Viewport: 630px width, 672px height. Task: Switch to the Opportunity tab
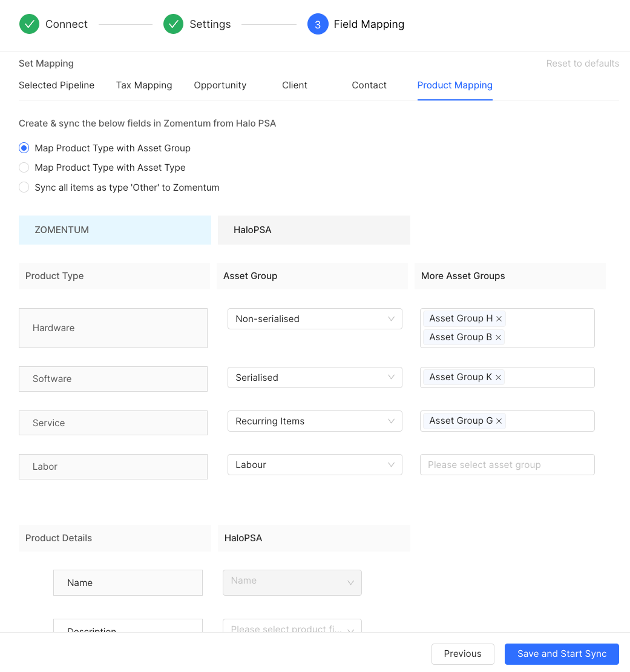220,85
